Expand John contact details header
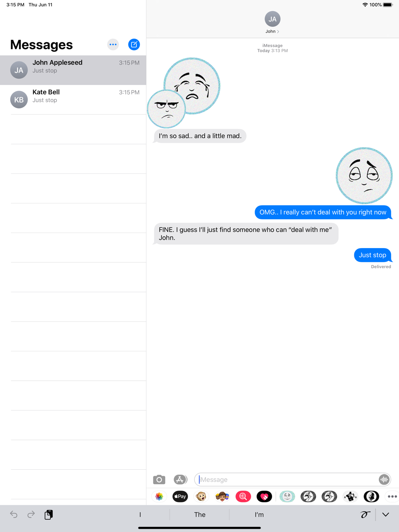Viewport: 399px width, 532px height. 273,23
